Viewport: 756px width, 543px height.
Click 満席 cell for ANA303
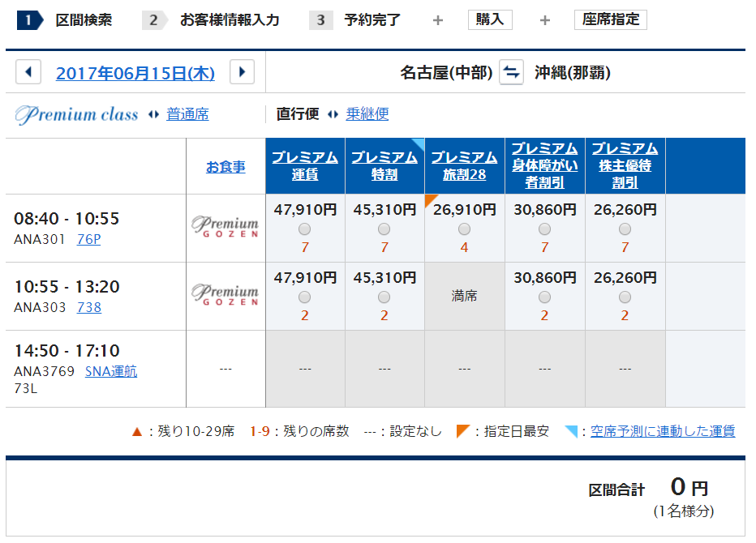coord(464,297)
